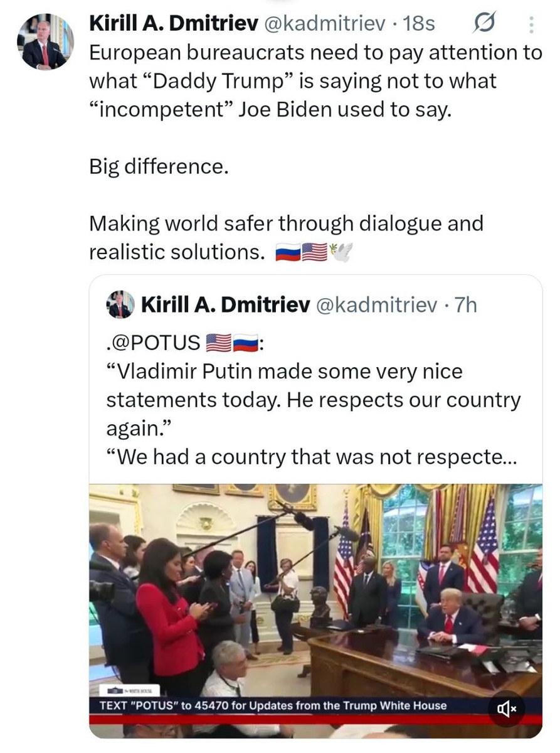
Task: Unmute the video with the speaker icon
Action: point(506,709)
